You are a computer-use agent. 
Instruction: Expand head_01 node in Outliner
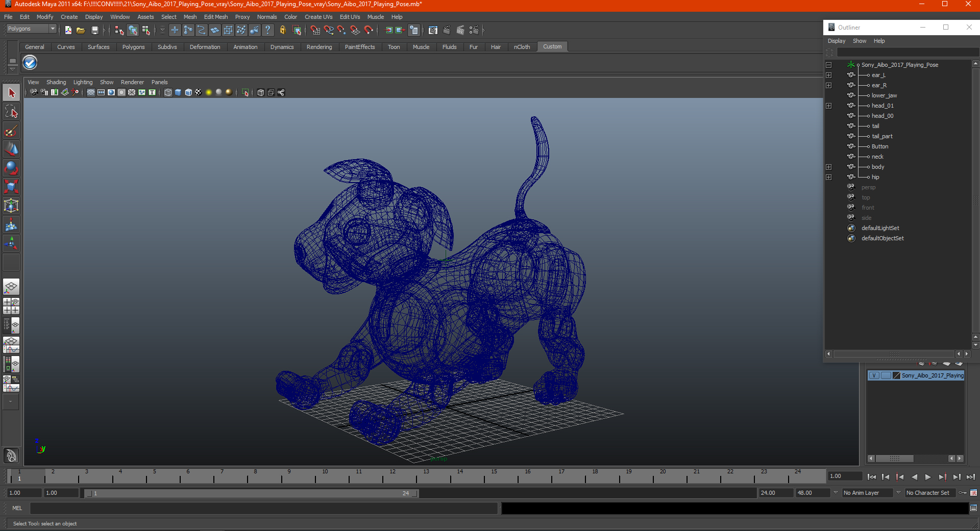click(x=829, y=106)
